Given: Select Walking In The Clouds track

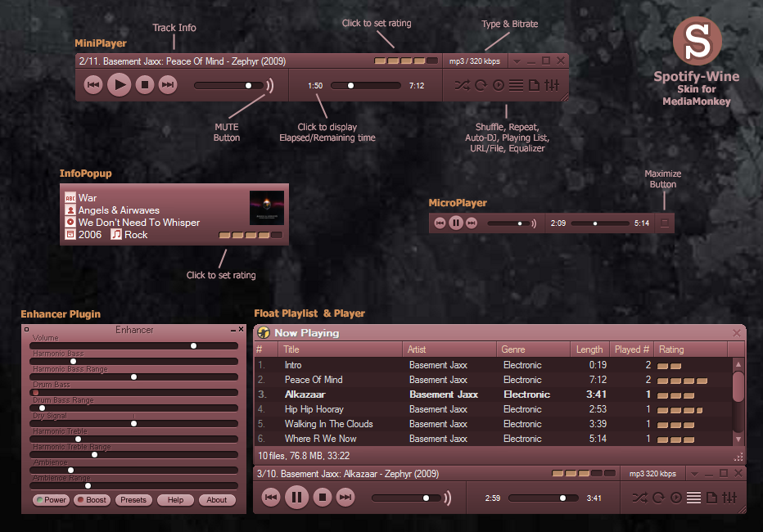Looking at the screenshot, I should point(493,424).
